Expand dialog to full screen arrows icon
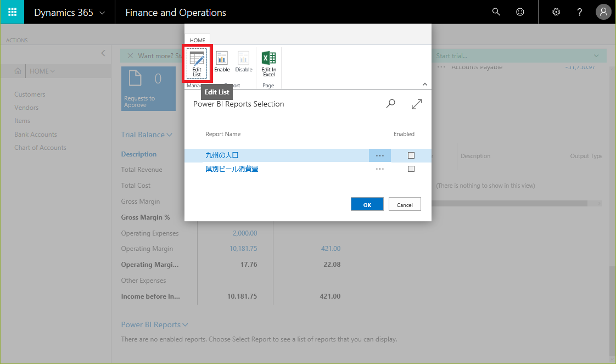Viewport: 616px width, 364px height. [x=417, y=104]
